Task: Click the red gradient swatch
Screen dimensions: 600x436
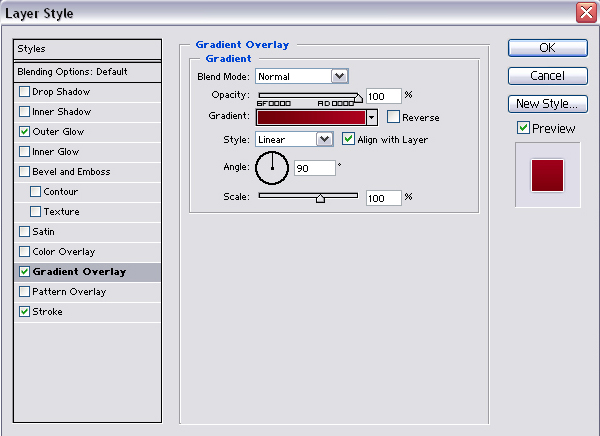Action: pos(311,117)
